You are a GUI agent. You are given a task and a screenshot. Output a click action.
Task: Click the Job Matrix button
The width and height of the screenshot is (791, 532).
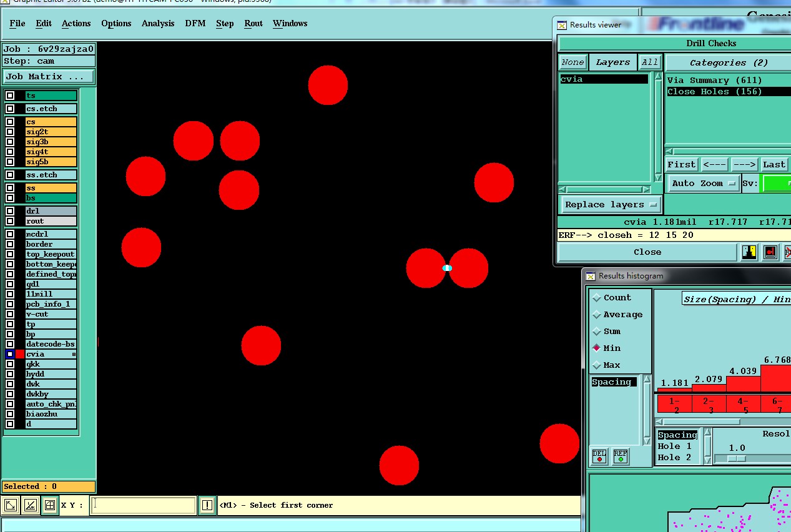[49, 77]
